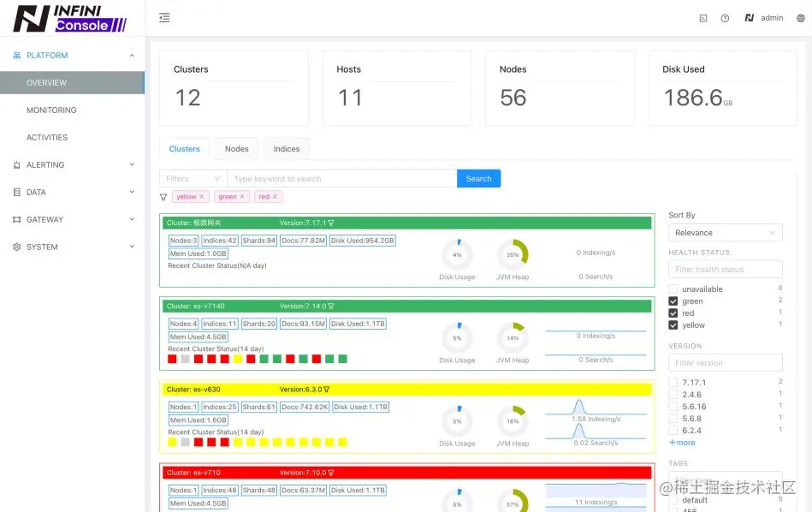The height and width of the screenshot is (512, 812).
Task: Click JVM Heap 35% gauge of first cluster
Action: pyautogui.click(x=513, y=254)
